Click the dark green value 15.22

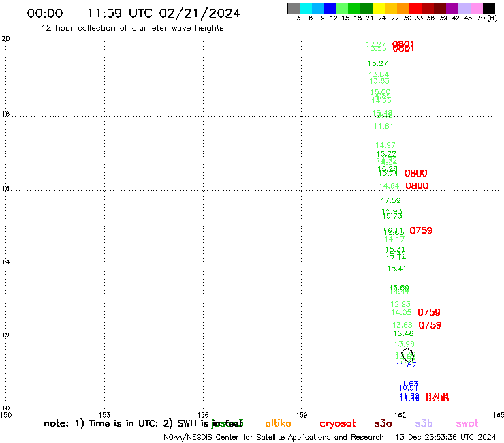386,154
